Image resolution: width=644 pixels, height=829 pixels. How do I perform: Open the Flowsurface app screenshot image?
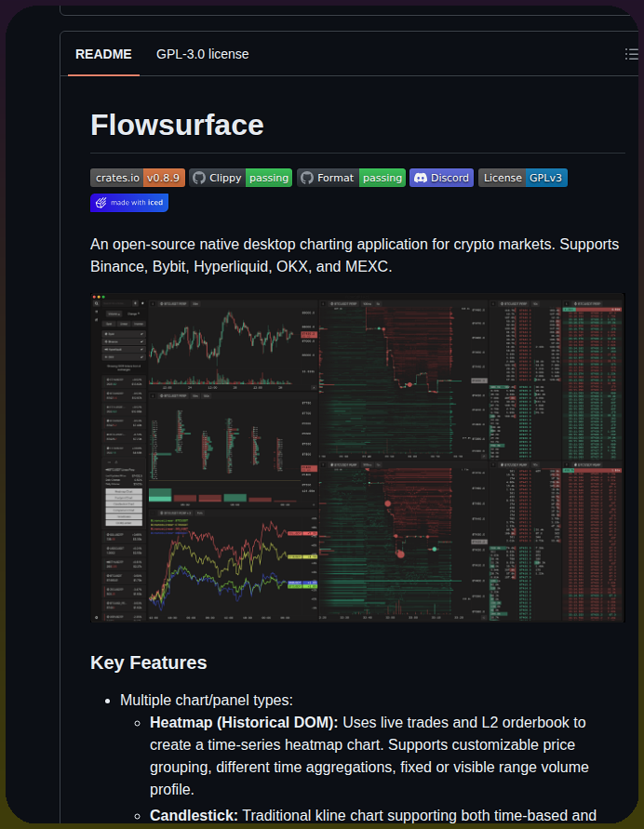tap(357, 458)
